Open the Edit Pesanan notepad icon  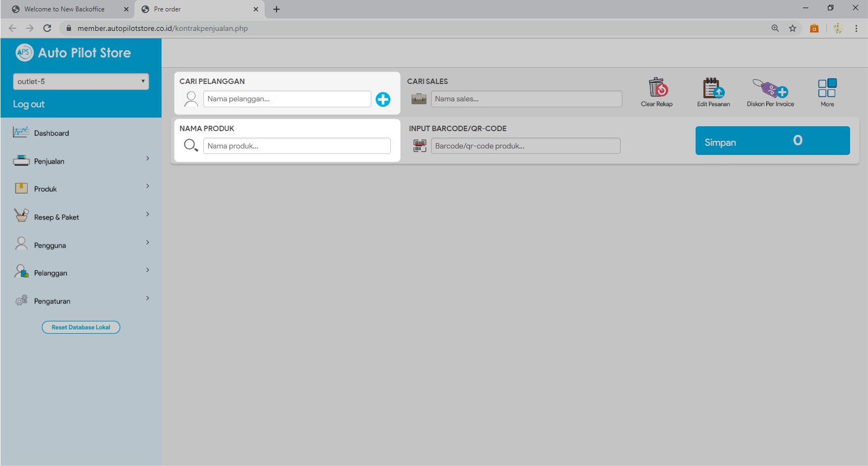click(713, 88)
